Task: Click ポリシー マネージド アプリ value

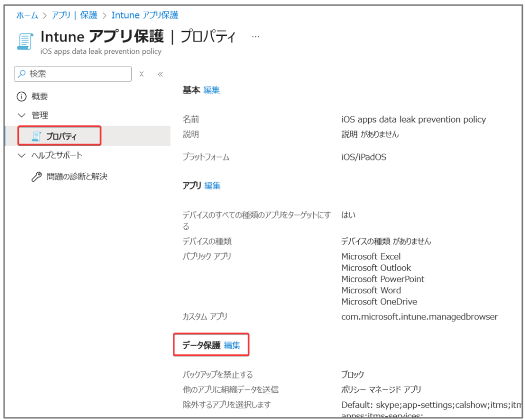Action: [x=381, y=390]
